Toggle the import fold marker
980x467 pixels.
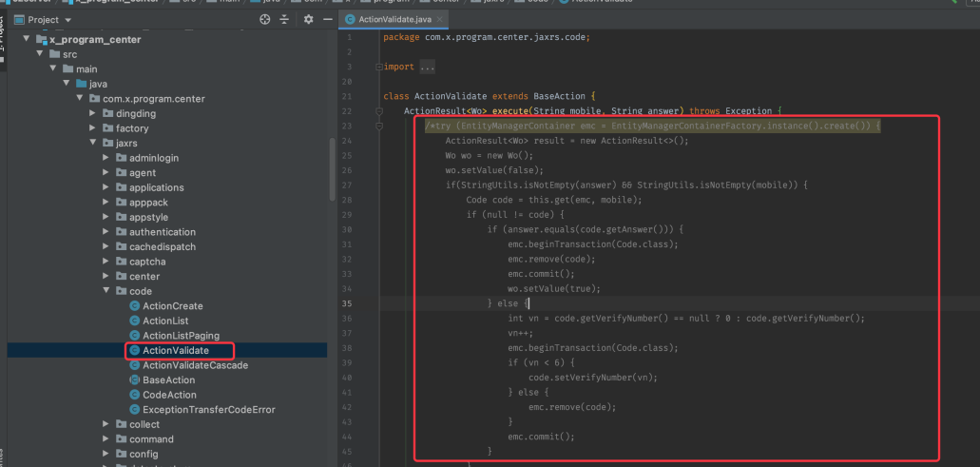[x=379, y=67]
